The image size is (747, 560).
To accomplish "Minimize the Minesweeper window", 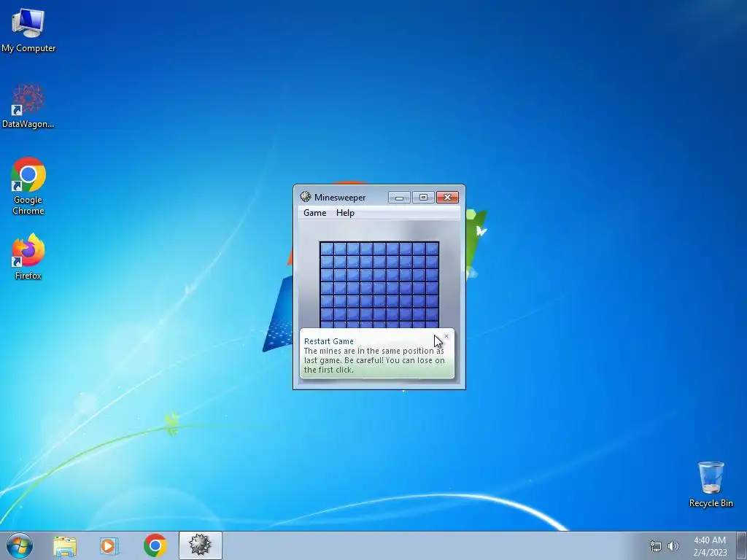I will pos(399,197).
